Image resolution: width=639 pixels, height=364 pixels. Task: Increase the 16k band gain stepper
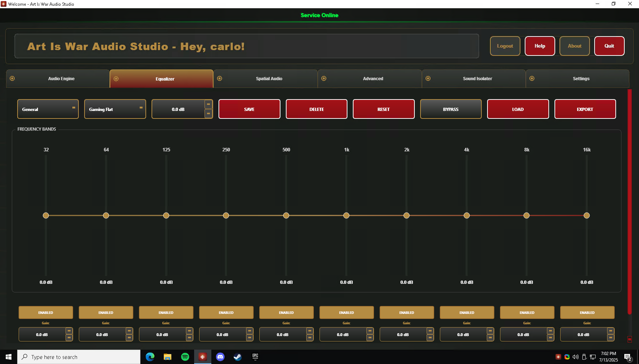611,331
